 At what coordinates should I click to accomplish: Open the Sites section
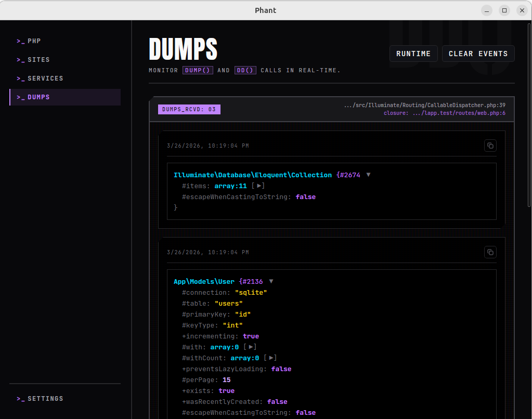click(x=65, y=60)
